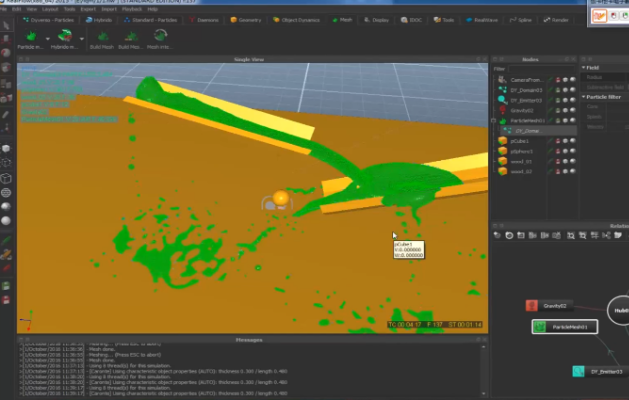This screenshot has height=400, width=629.
Task: Click the small solid cube icon in left toolbar
Action: 6,148
